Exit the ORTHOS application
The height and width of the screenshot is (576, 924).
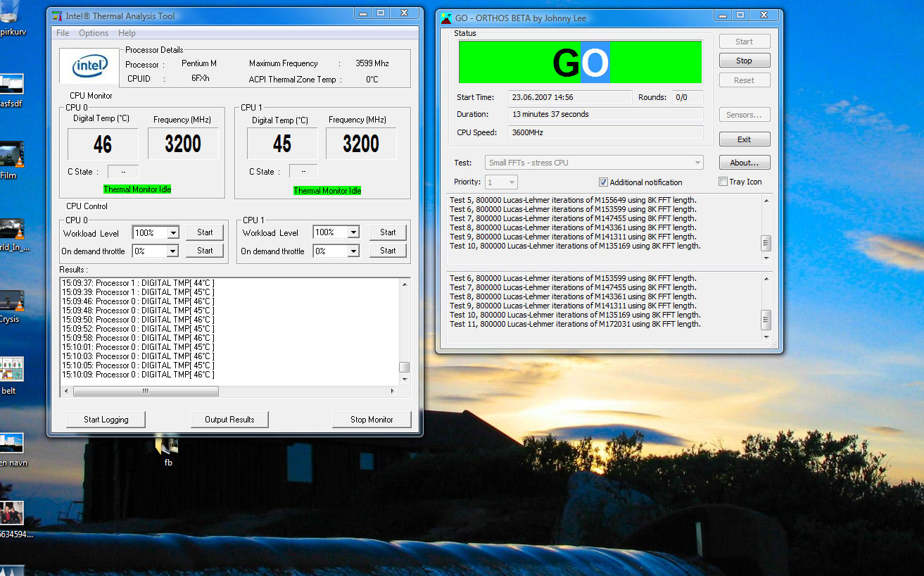tap(745, 139)
